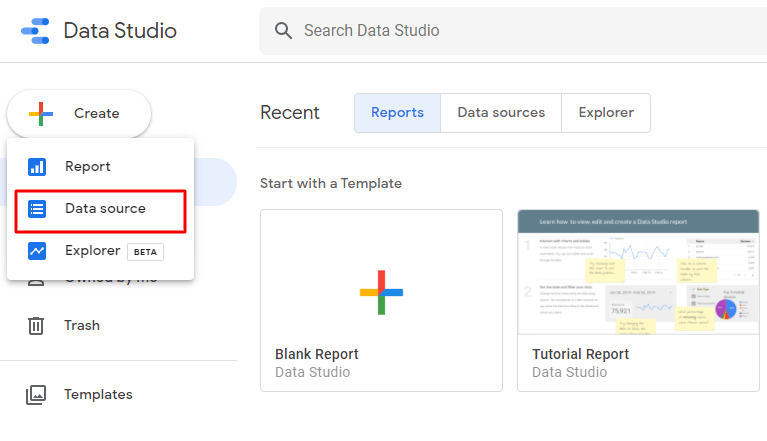Click the Report bar chart icon
The height and width of the screenshot is (441, 767).
37,167
